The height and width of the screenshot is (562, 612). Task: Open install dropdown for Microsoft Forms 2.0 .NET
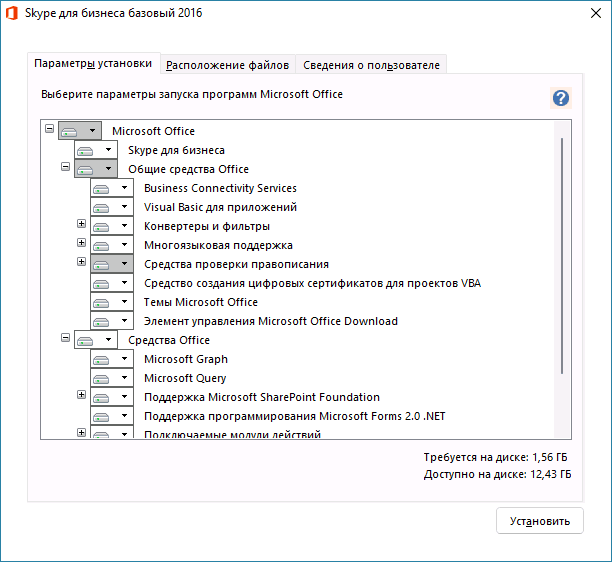pos(112,416)
